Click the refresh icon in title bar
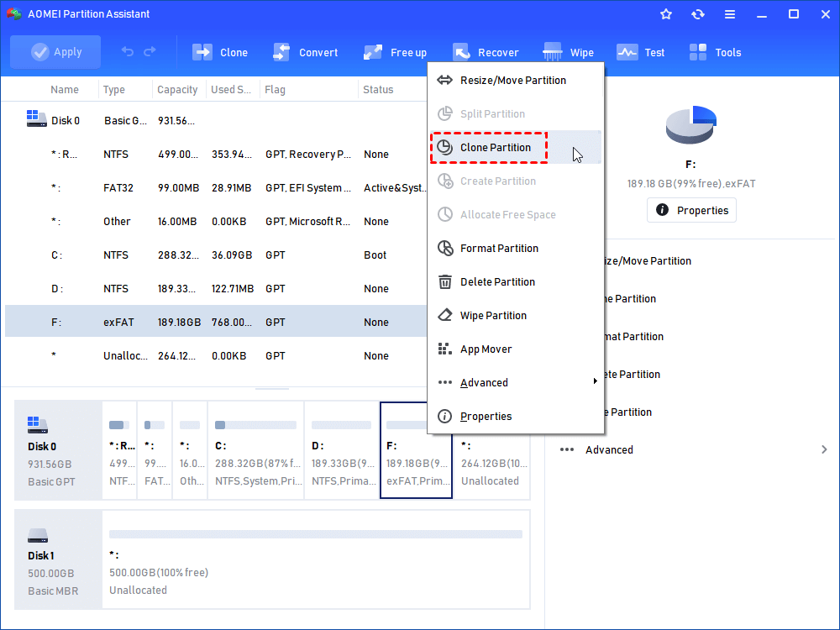 tap(697, 14)
